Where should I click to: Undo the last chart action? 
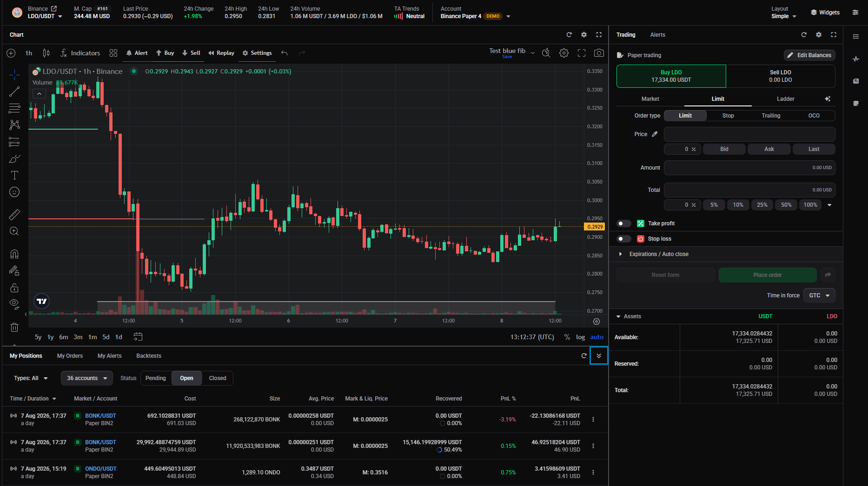click(285, 53)
